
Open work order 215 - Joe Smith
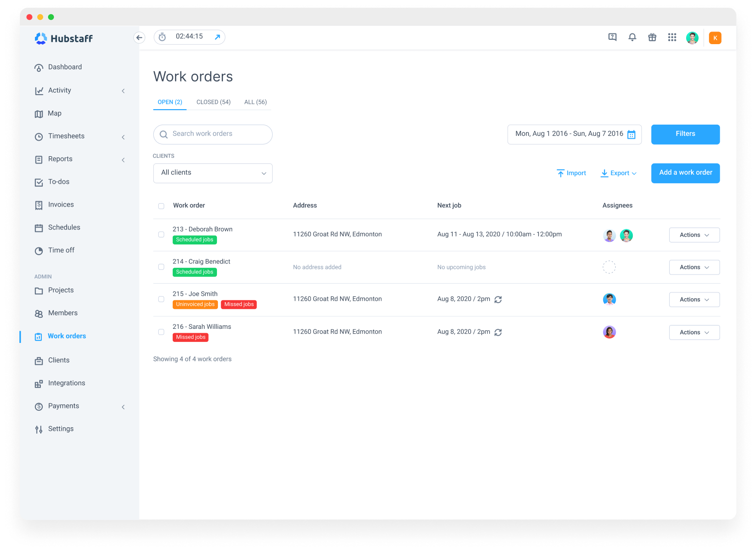(x=195, y=293)
